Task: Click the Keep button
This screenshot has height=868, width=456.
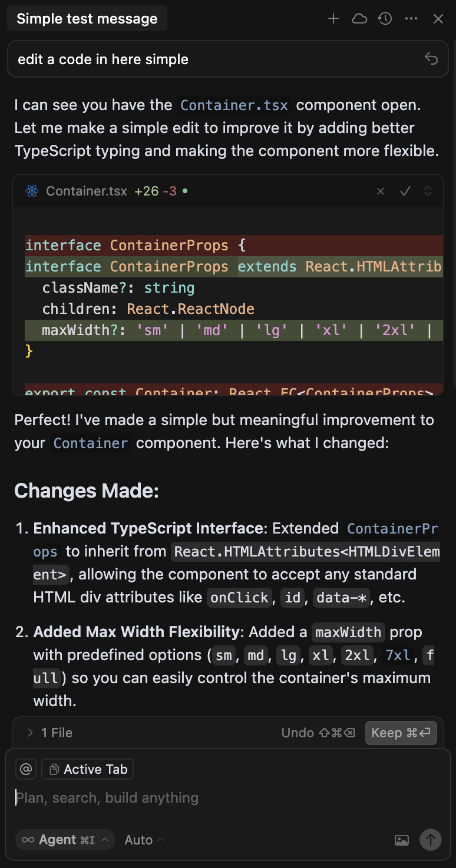Action: 401,733
